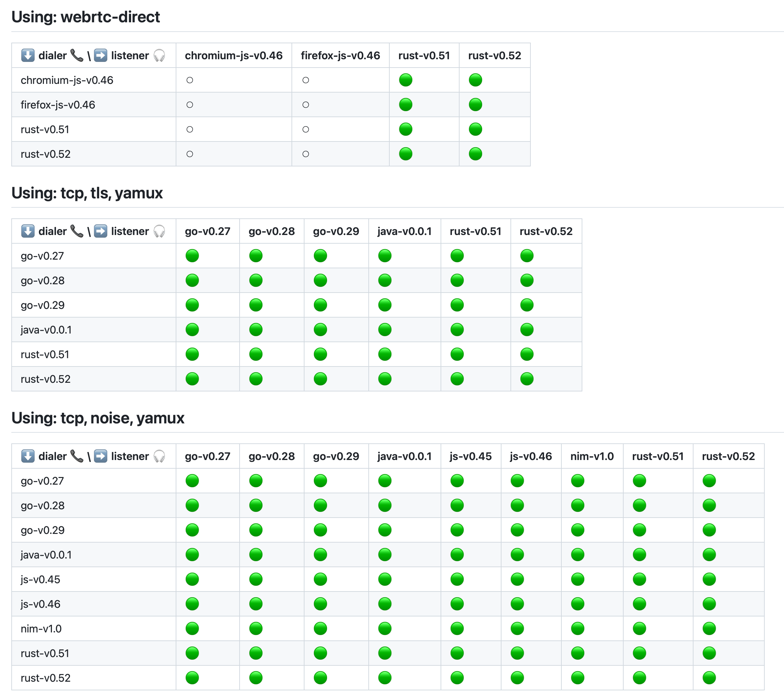
Task: Click the headphones icon next to listener
Action: pos(160,55)
